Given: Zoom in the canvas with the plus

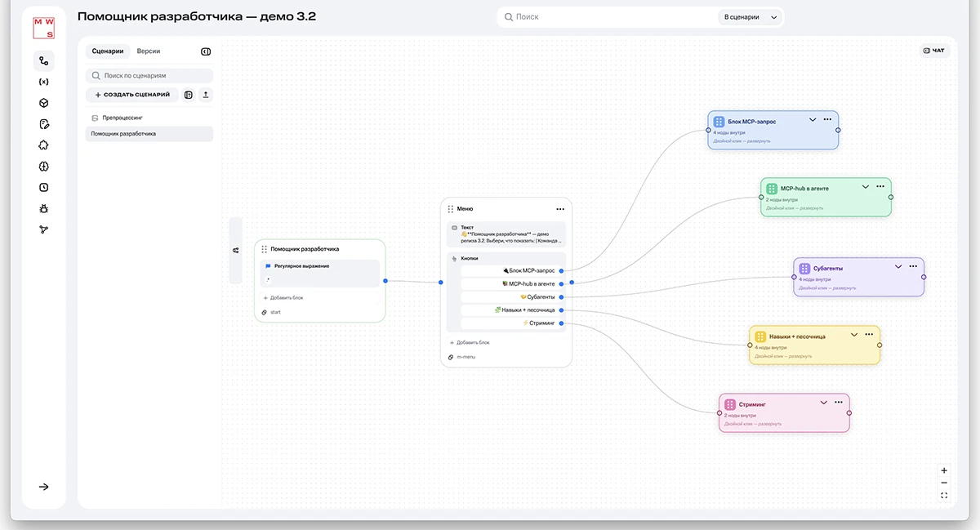Looking at the screenshot, I should click(944, 470).
